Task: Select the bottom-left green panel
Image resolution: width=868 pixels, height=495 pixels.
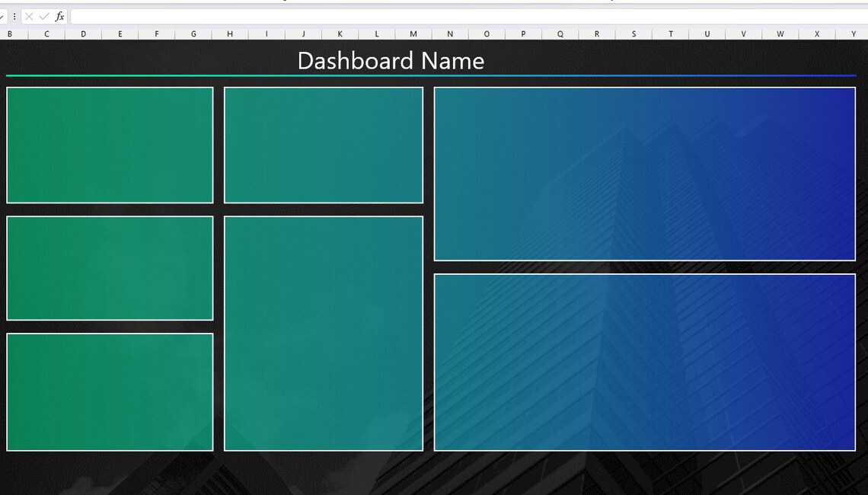Action: [x=109, y=391]
